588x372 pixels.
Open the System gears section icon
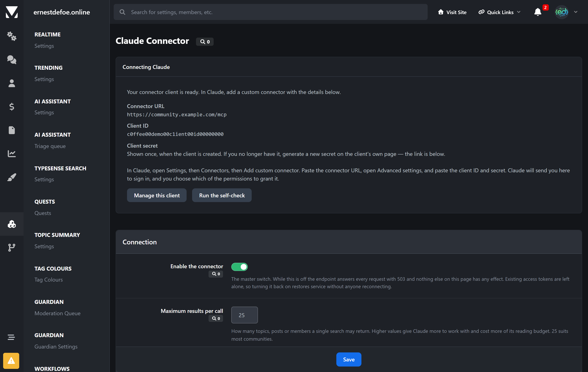[x=12, y=36]
